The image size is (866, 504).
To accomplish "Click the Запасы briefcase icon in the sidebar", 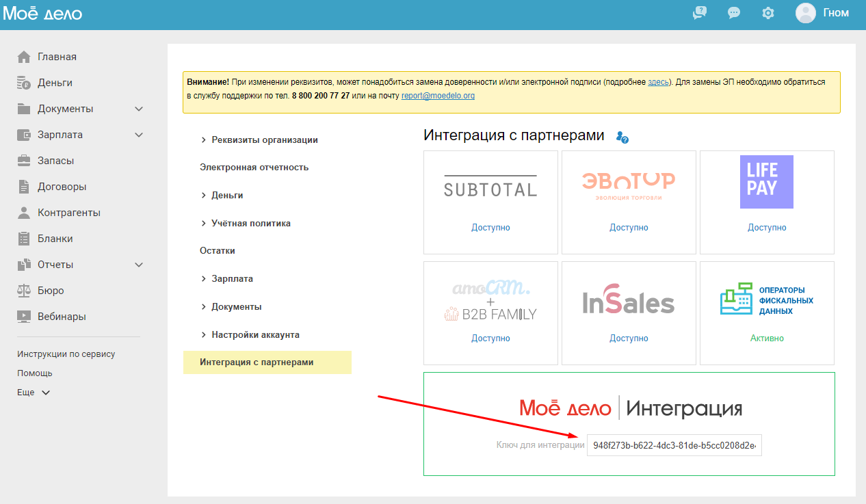I will click(x=24, y=161).
